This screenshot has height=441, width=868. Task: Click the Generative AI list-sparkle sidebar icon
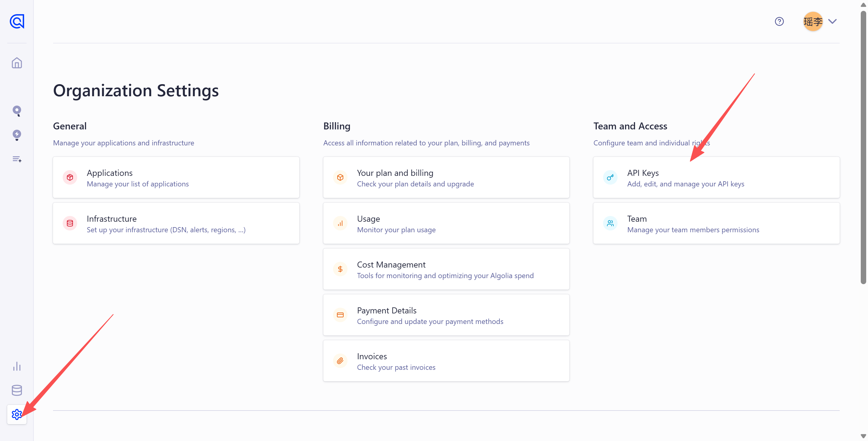coord(17,159)
